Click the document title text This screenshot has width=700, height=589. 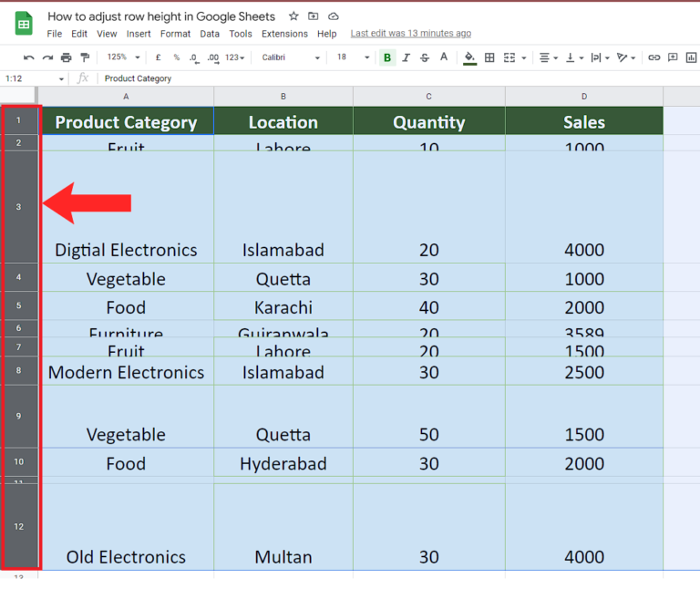(x=161, y=16)
